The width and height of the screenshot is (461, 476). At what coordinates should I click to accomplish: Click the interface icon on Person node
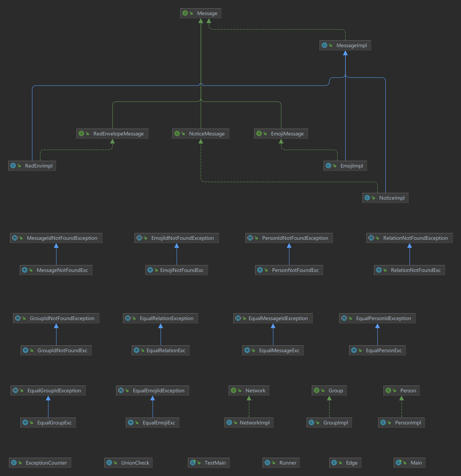[x=388, y=390]
